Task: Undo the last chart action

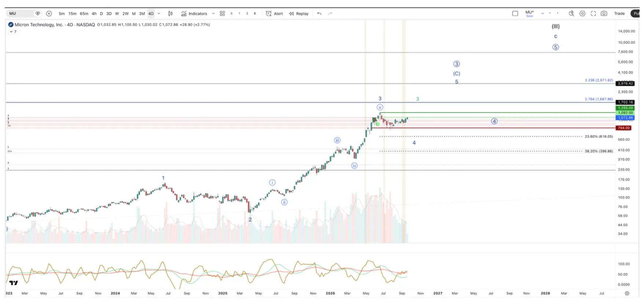Action: [x=319, y=14]
